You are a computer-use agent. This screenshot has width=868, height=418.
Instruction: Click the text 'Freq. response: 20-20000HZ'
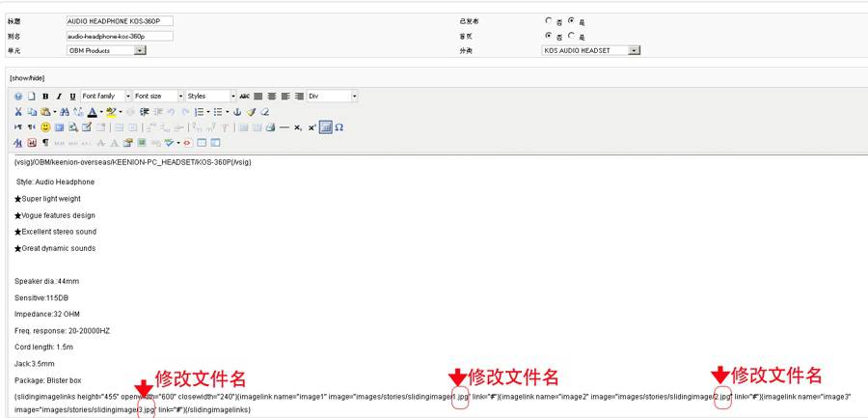(x=62, y=331)
